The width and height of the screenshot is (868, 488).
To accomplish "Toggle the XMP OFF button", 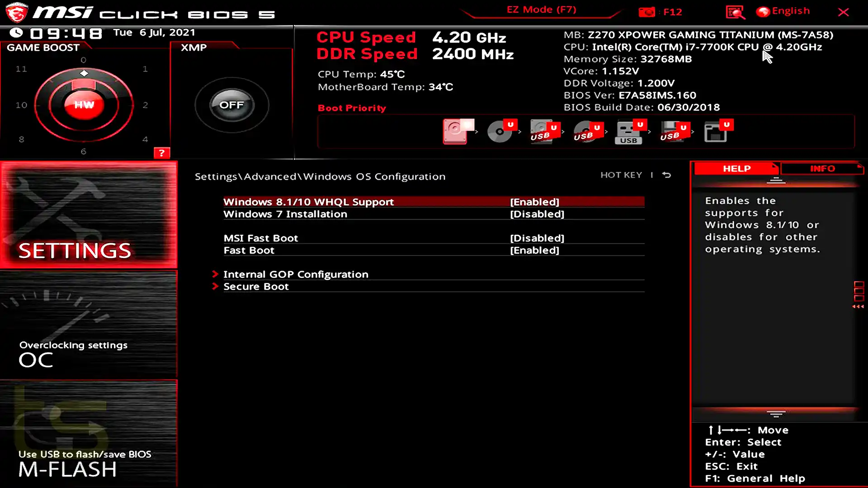I will click(x=231, y=105).
